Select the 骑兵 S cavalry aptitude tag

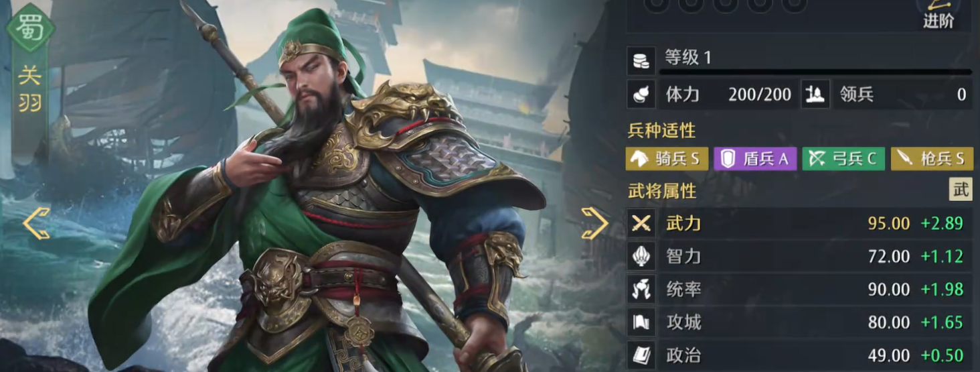[667, 158]
